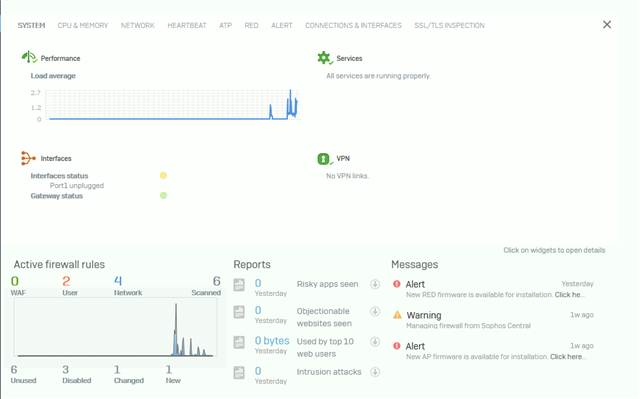This screenshot has width=640, height=399.
Task: Go to CONNECTIONS & INTERFACES tab
Action: tap(353, 25)
